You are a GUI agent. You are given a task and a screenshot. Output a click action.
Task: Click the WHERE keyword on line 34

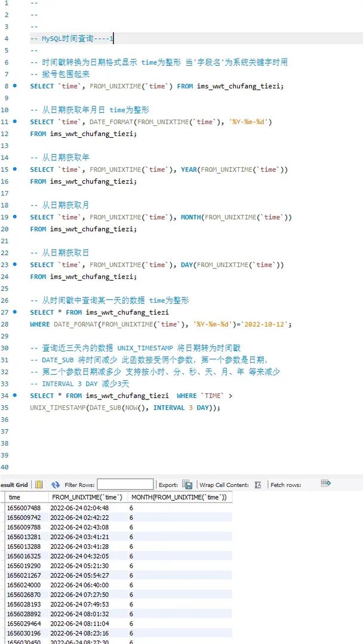(186, 396)
